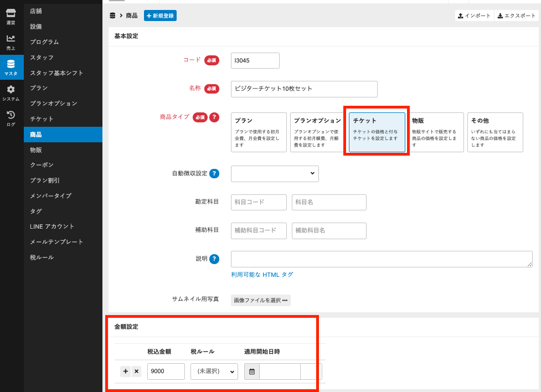Open the 運営 store icon section

(11, 17)
